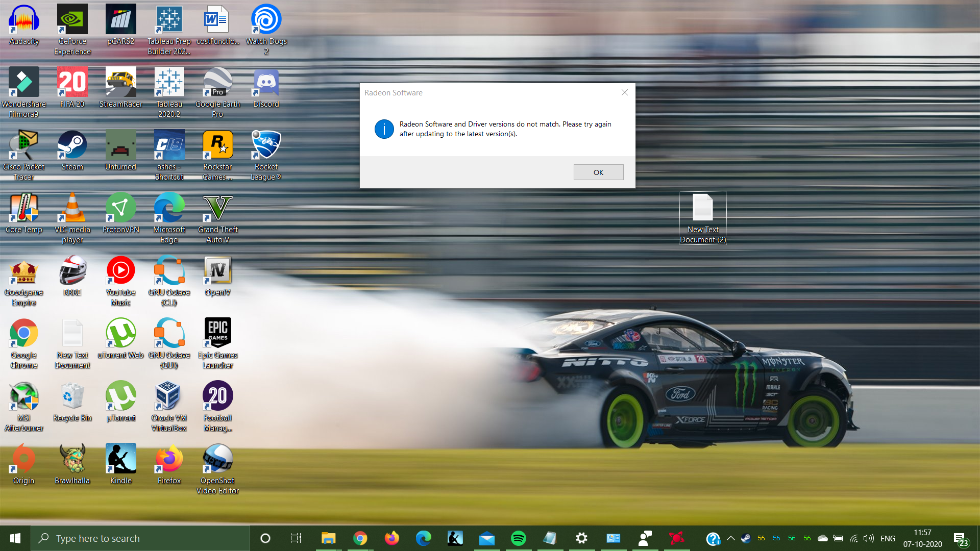The width and height of the screenshot is (980, 551).
Task: Select GNU Octave (GUI) shortcut
Action: point(169,343)
